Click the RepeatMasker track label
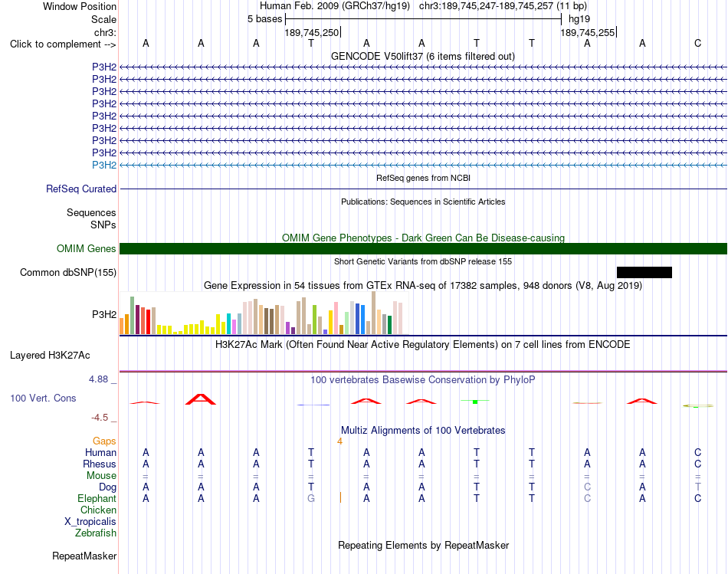 84,556
